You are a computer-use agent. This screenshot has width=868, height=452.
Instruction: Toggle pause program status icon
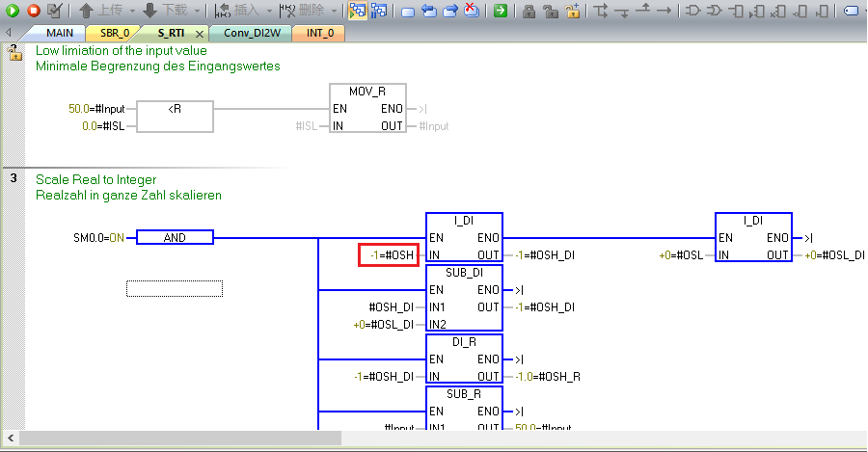[379, 11]
